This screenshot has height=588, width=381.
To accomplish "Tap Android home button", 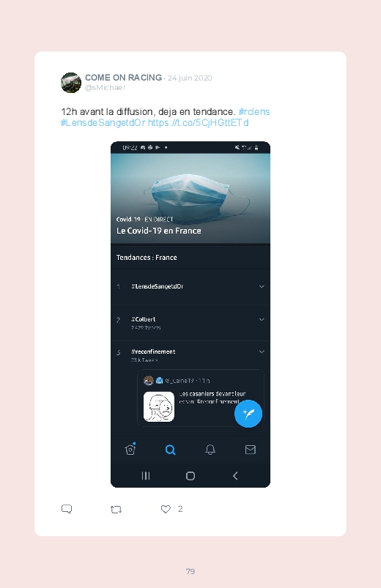I will coord(190,476).
